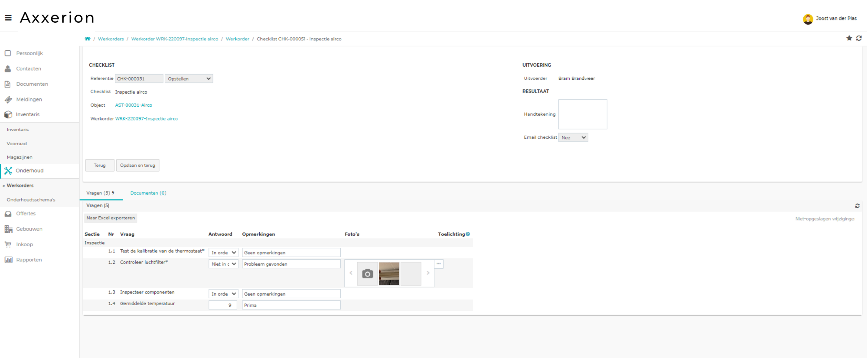Expand answer dropdown for thermostaat kalibratie
868x358 pixels.
[223, 253]
